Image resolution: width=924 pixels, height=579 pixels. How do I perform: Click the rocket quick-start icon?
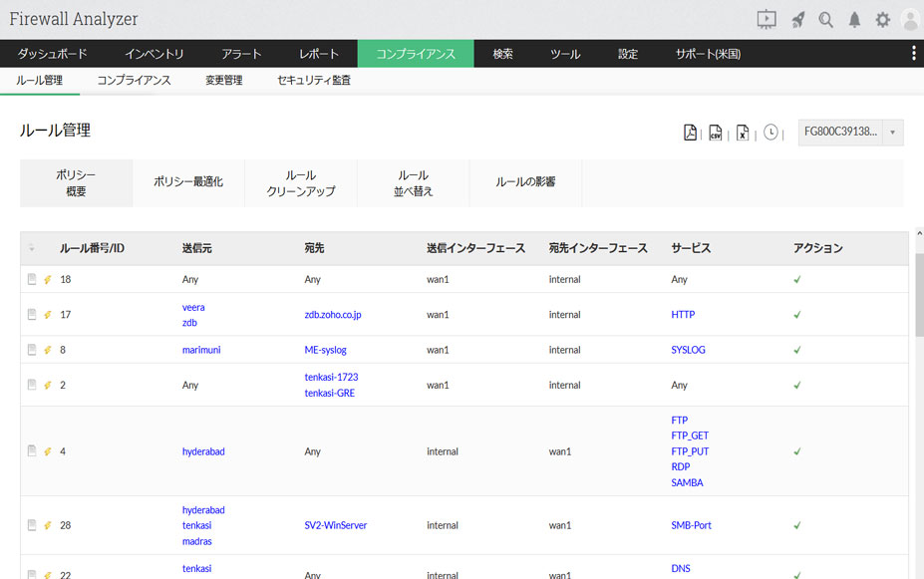(x=797, y=19)
